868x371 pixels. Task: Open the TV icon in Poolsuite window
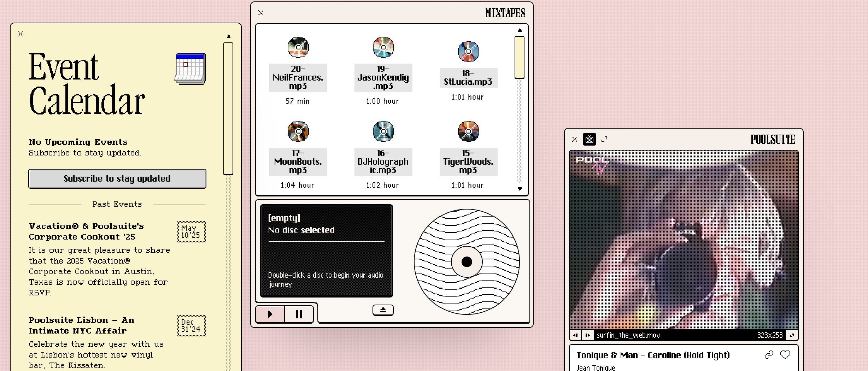pyautogui.click(x=589, y=139)
